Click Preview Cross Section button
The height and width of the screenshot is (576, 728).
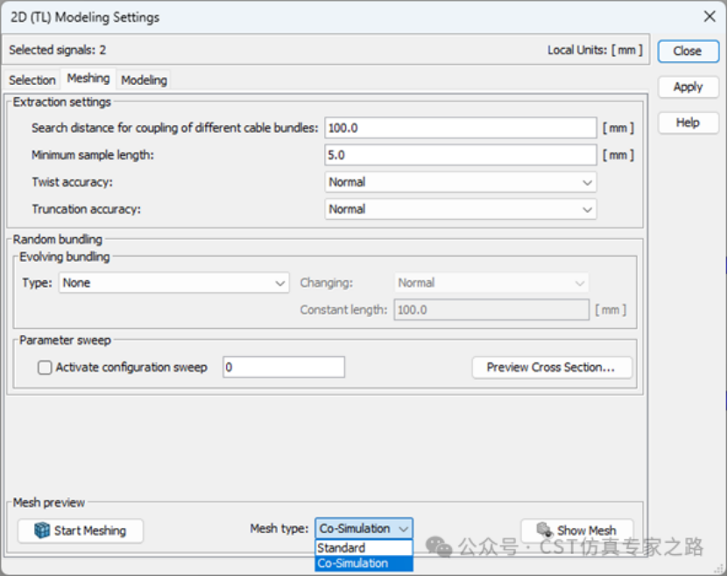[552, 368]
